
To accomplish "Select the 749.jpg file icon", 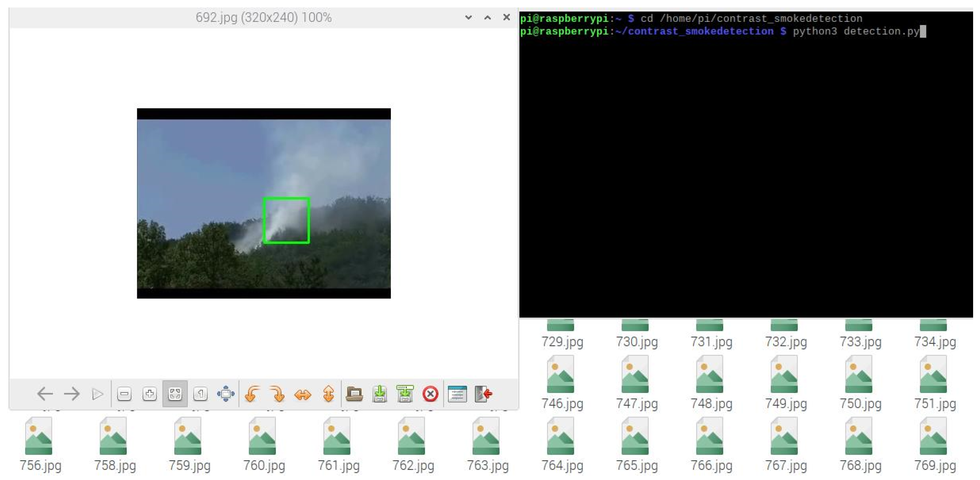I will coord(784,374).
